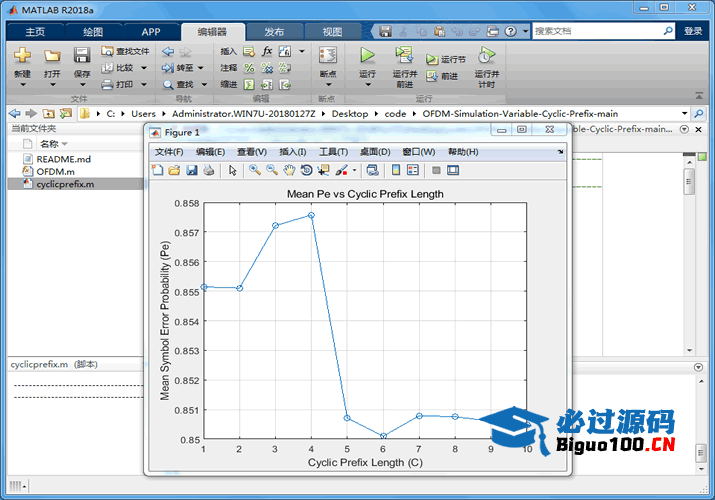The width and height of the screenshot is (715, 500).
Task: Open the brush color dropdown arrow
Action: pyautogui.click(x=353, y=170)
